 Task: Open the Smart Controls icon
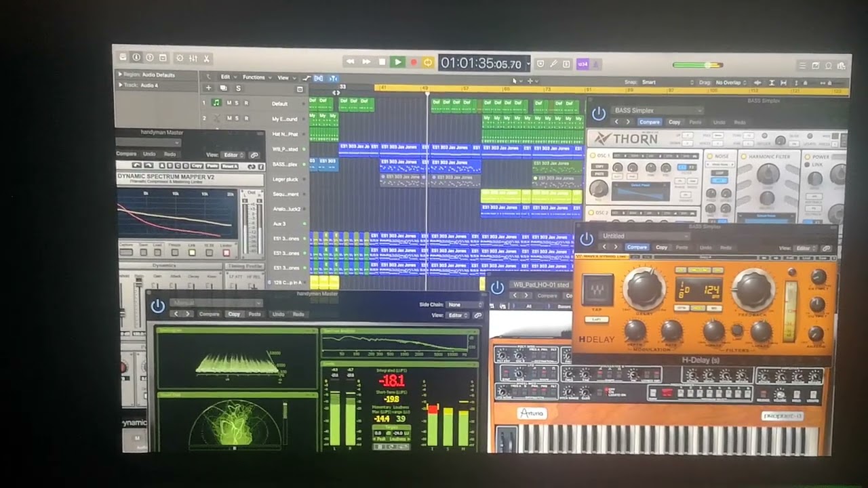tap(180, 58)
